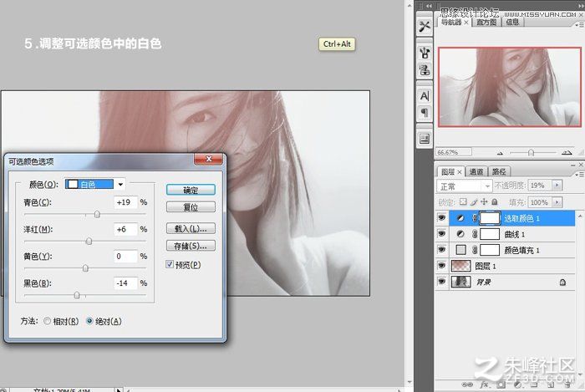585x392 pixels.
Task: Click the create new layer icon
Action: [551, 384]
